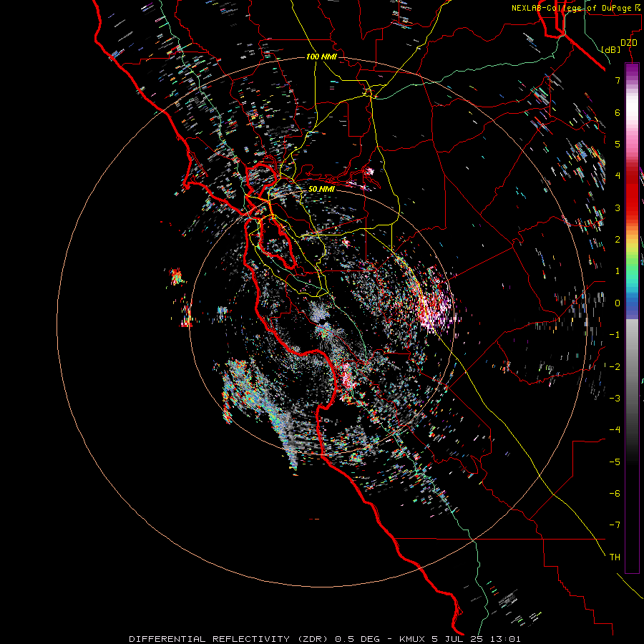Click the "-2" value on color scale
The image size is (644, 644).
[x=615, y=366]
